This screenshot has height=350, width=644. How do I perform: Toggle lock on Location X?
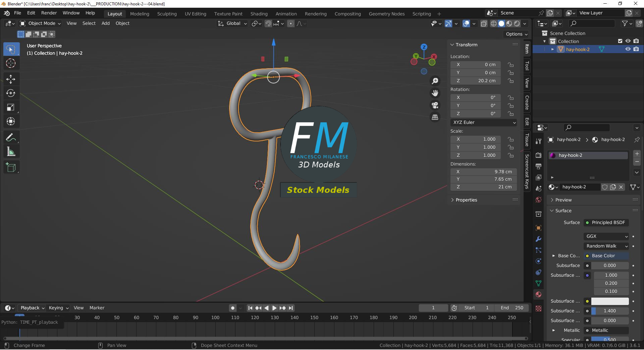coord(511,64)
